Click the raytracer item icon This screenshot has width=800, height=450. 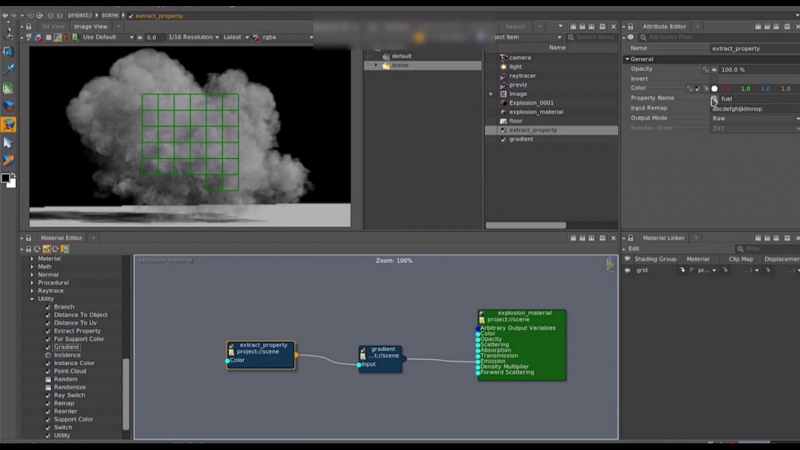504,76
